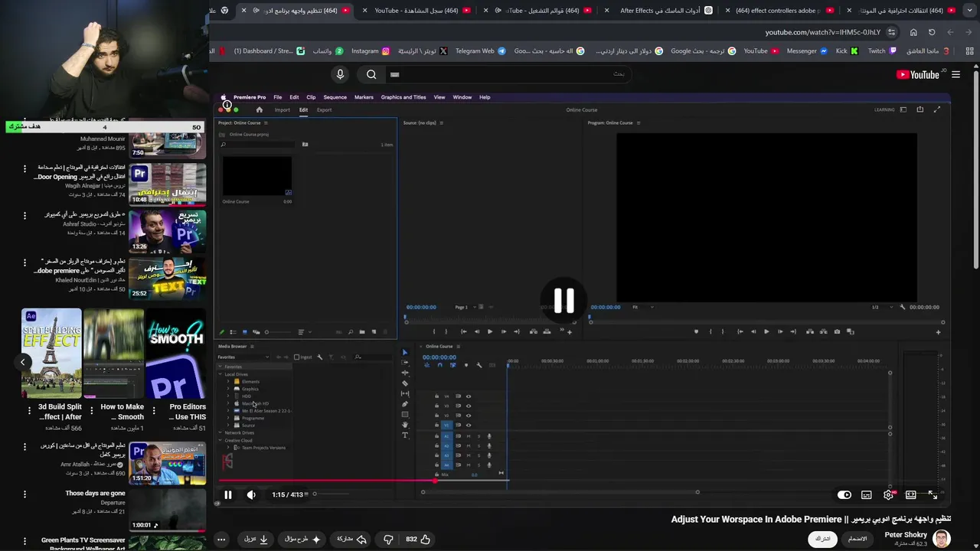
Task: Solo audio track A2
Action: 479,445
